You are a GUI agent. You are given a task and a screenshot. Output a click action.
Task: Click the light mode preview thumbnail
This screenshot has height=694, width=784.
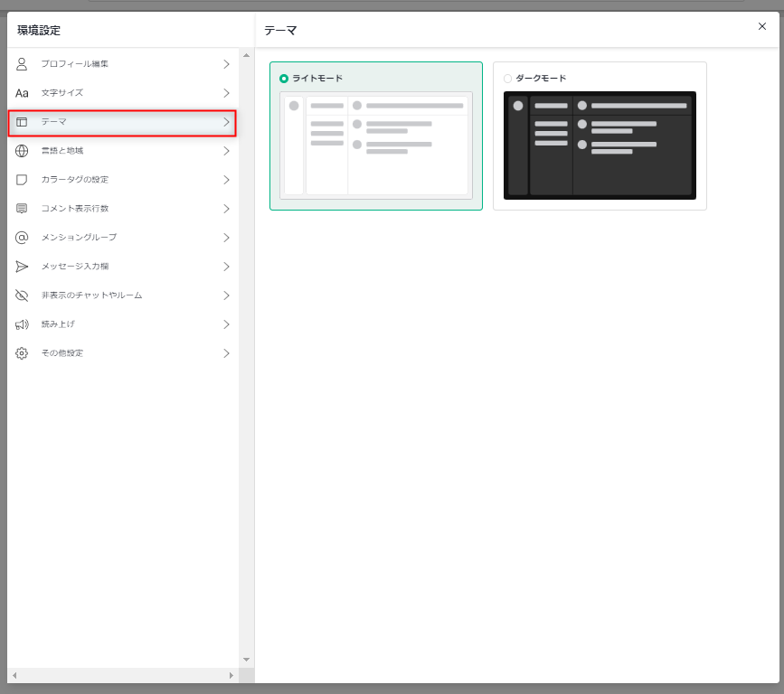(x=376, y=145)
